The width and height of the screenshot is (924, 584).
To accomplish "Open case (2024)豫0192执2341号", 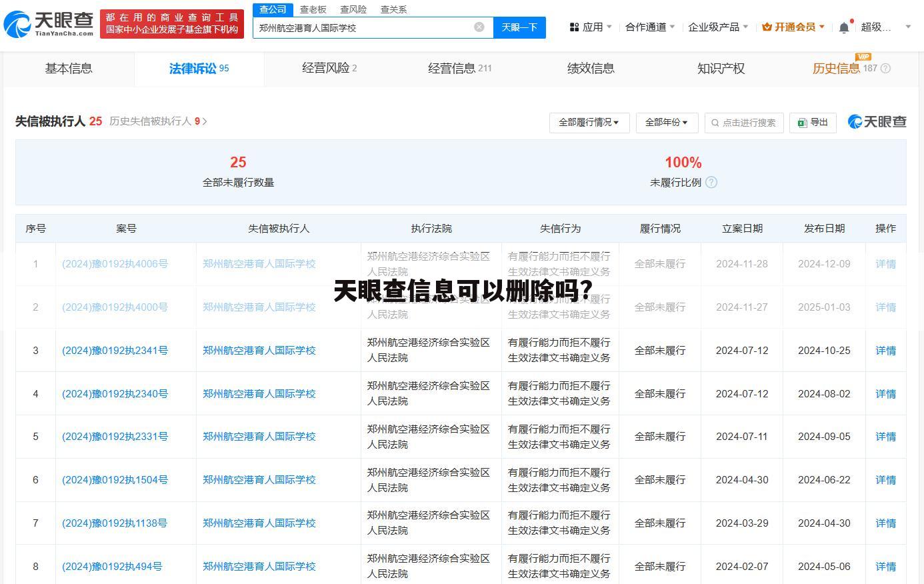I will [x=115, y=351].
